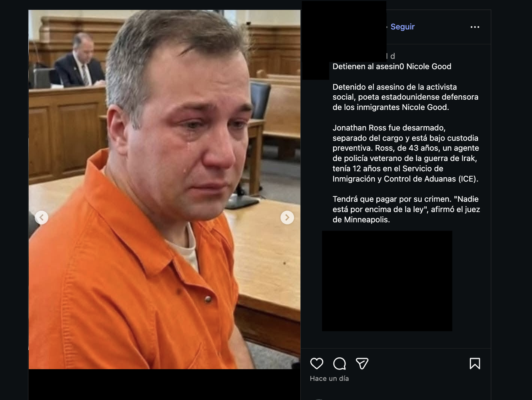The width and height of the screenshot is (532, 400).
Task: Open the three-dot more options menu
Action: (475, 27)
